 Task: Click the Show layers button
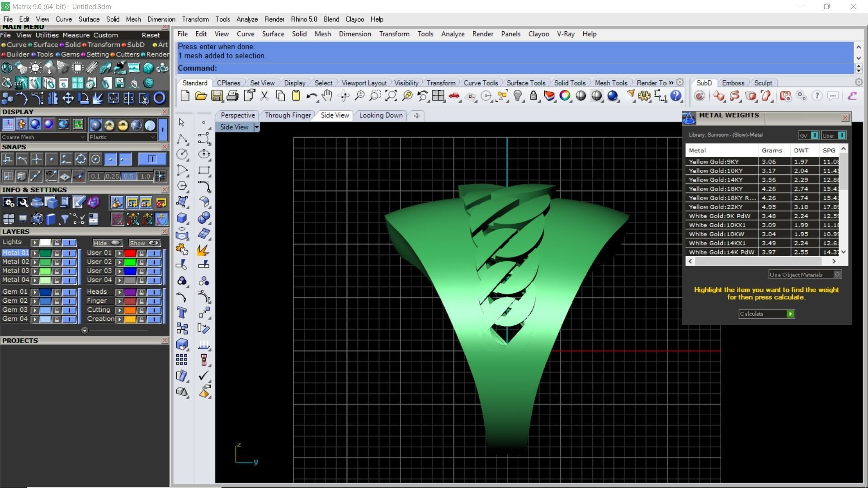144,243
